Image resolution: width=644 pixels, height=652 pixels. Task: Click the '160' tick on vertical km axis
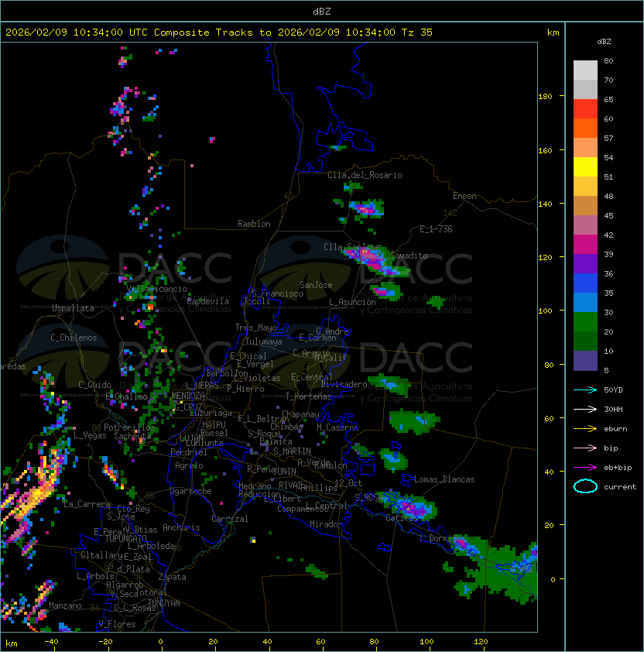545,150
